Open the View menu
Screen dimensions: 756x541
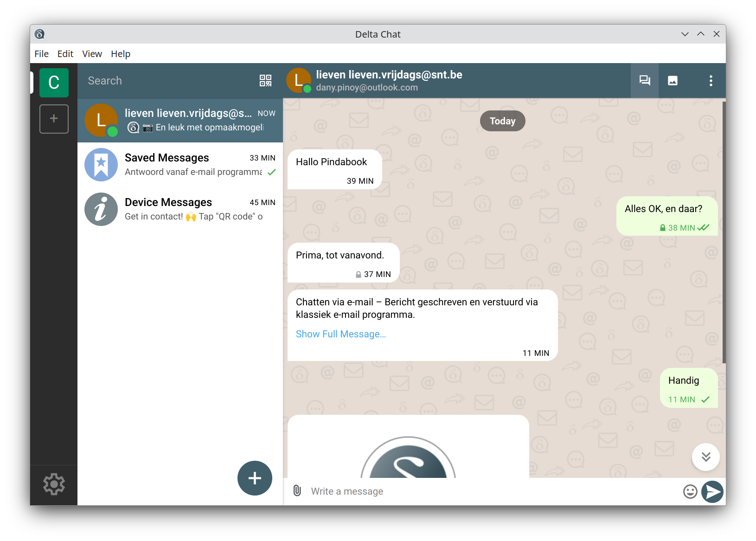click(92, 54)
